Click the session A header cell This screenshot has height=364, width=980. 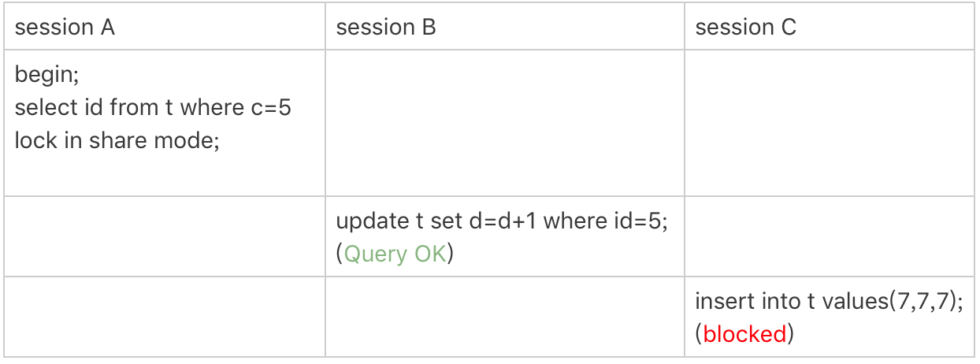click(165, 28)
